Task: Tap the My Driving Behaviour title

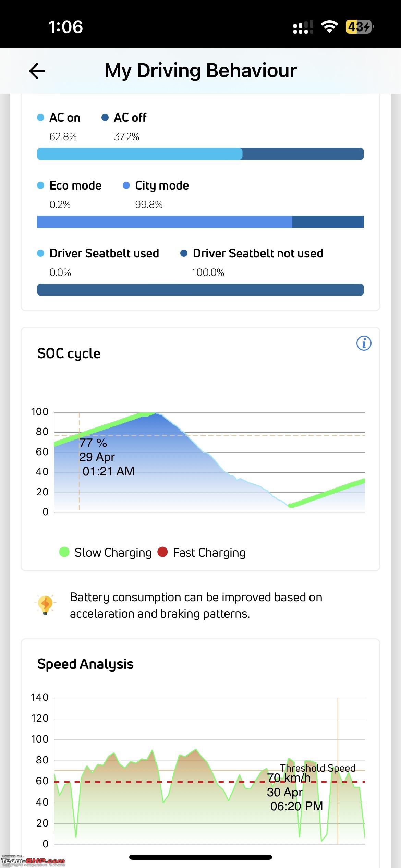Action: pos(200,71)
